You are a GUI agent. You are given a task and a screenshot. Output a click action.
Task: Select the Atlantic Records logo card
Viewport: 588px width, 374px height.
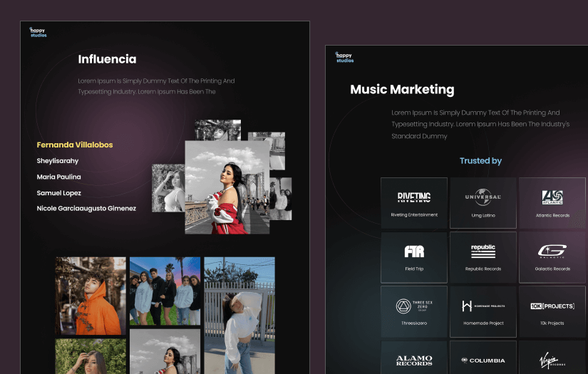tap(552, 203)
